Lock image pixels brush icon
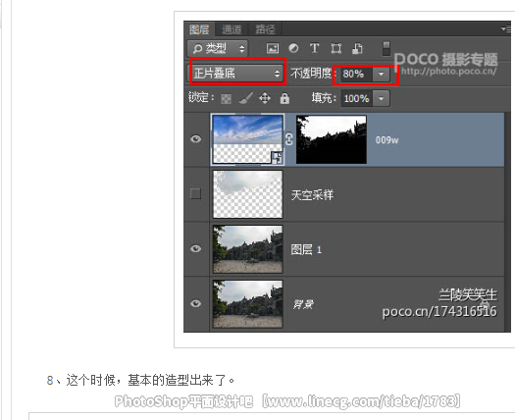The height and width of the screenshot is (420, 515). click(245, 98)
